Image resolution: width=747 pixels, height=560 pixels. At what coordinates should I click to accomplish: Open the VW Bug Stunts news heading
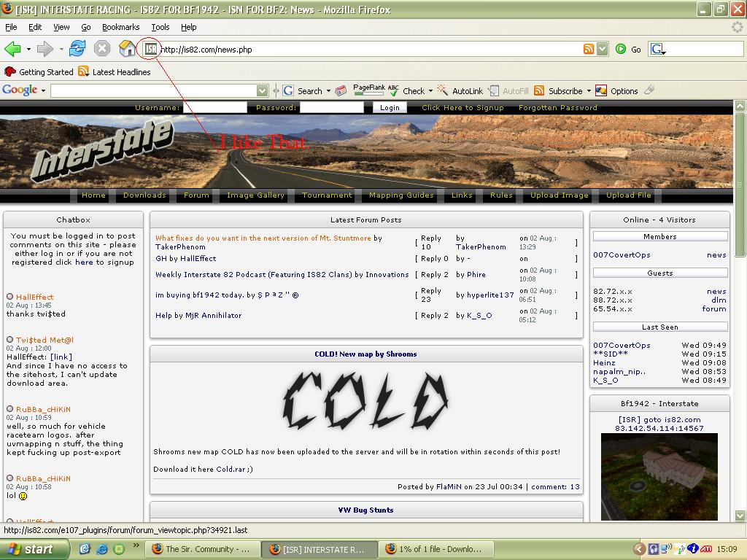click(x=366, y=510)
